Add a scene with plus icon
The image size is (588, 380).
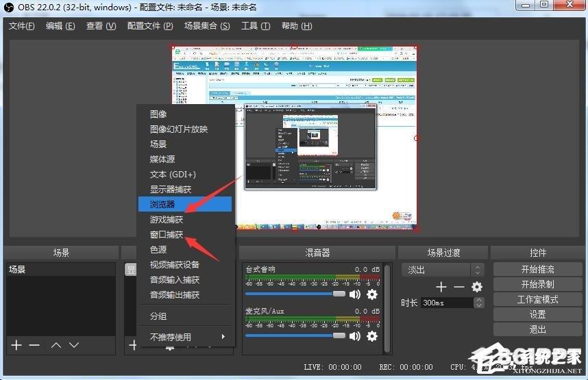pyautogui.click(x=16, y=345)
